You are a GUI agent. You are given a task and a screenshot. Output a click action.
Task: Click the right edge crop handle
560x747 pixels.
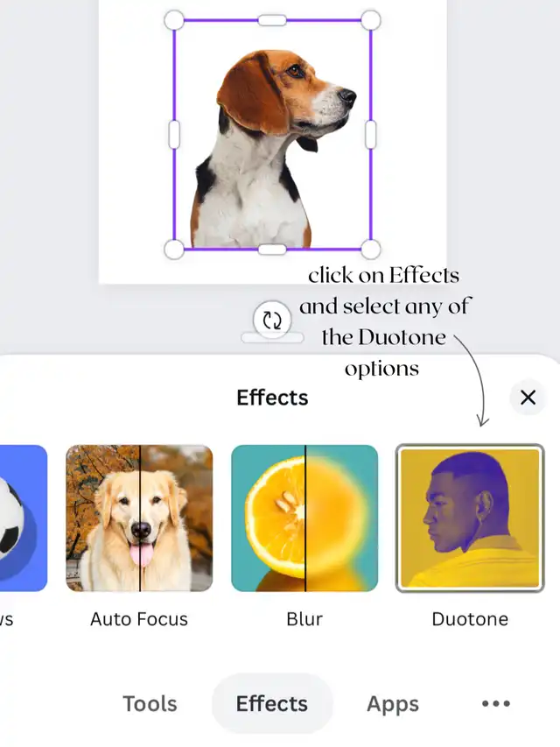coord(370,134)
